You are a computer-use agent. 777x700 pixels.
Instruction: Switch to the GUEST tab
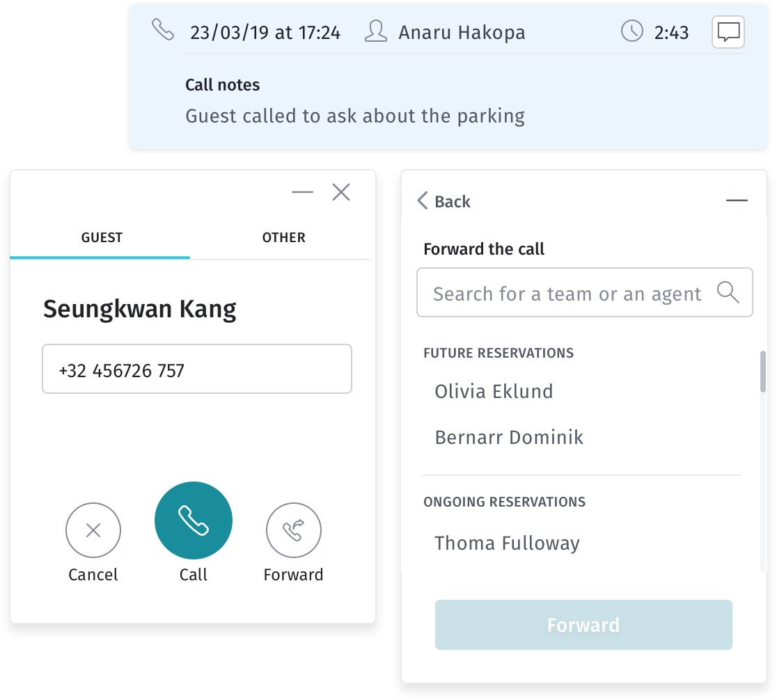[100, 238]
